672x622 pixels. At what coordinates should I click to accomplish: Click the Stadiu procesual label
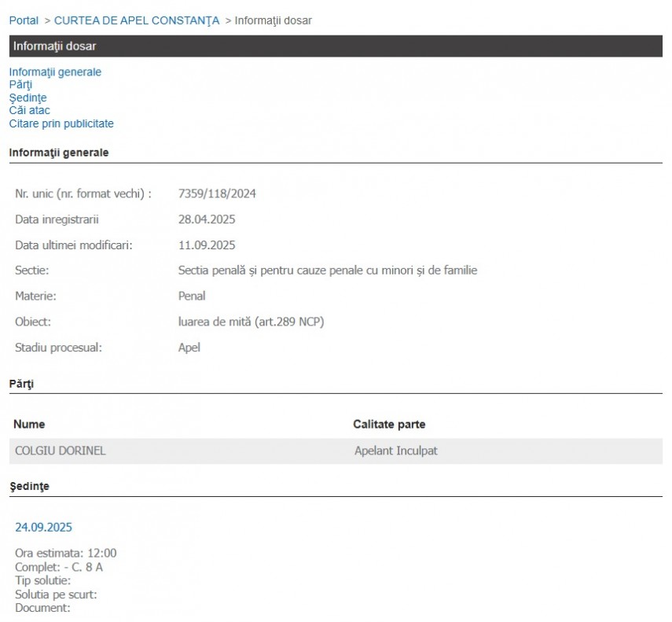tap(58, 348)
